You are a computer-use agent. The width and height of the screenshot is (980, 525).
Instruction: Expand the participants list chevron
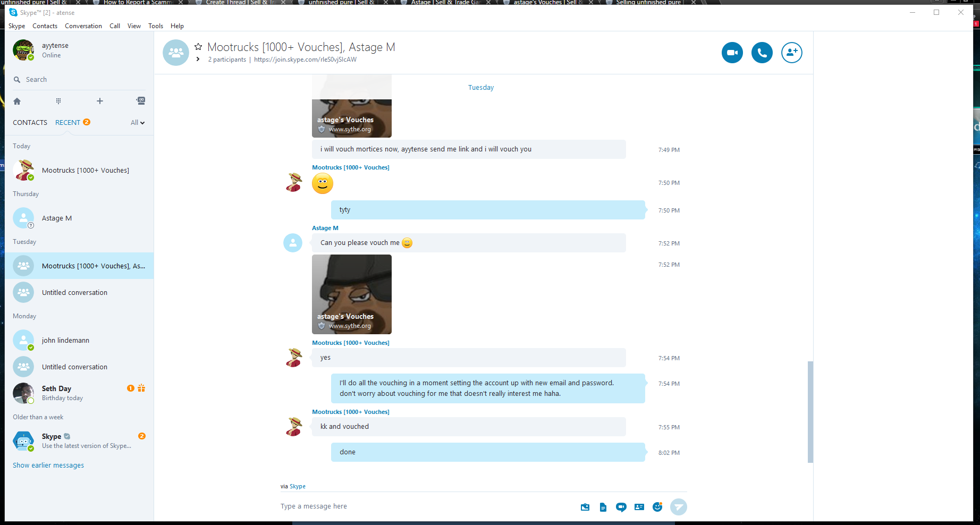click(x=198, y=60)
